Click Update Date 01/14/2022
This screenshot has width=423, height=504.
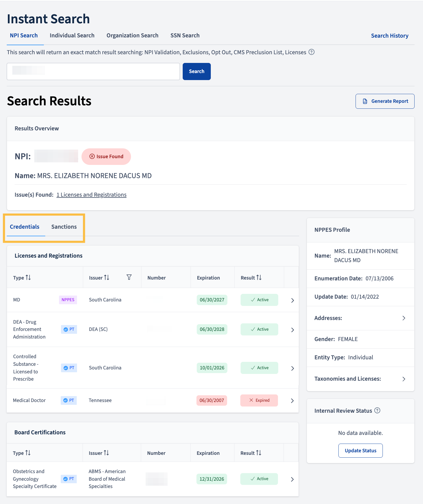click(x=365, y=297)
